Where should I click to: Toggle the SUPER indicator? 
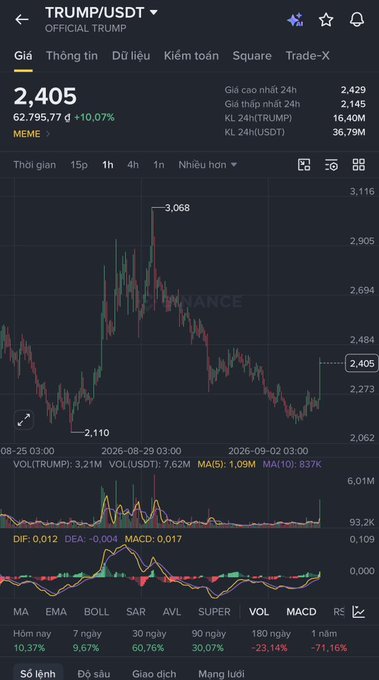214,612
